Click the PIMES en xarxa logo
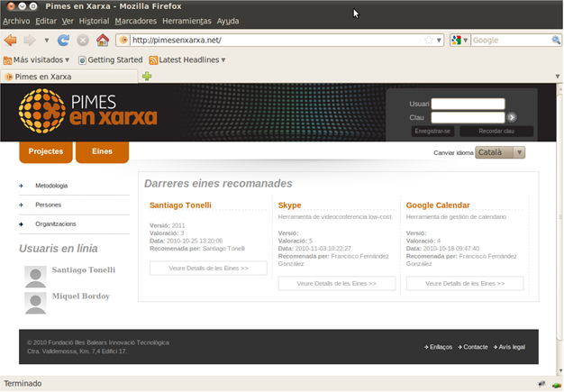Viewport: 564px width, 392px height. [88, 113]
